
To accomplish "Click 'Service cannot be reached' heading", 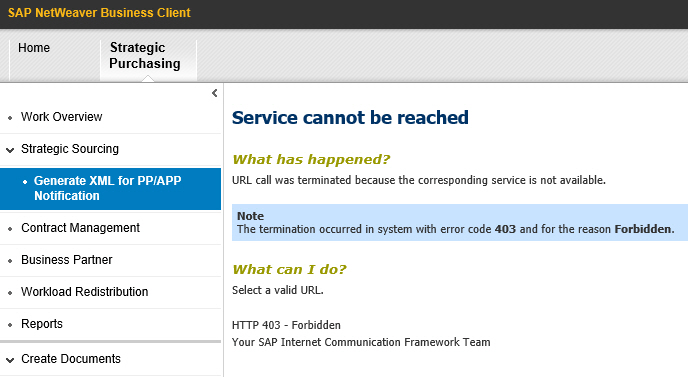I will 350,118.
